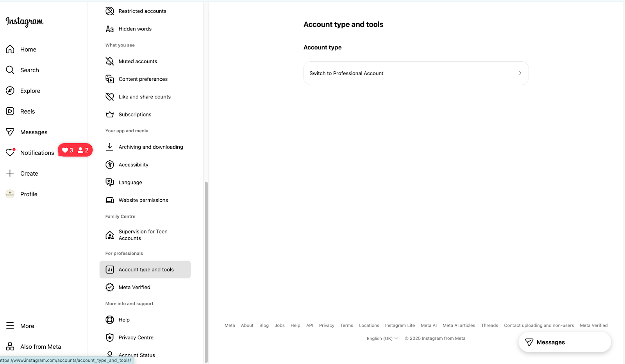
Task: Visit the Blog footer link
Action: click(x=264, y=325)
